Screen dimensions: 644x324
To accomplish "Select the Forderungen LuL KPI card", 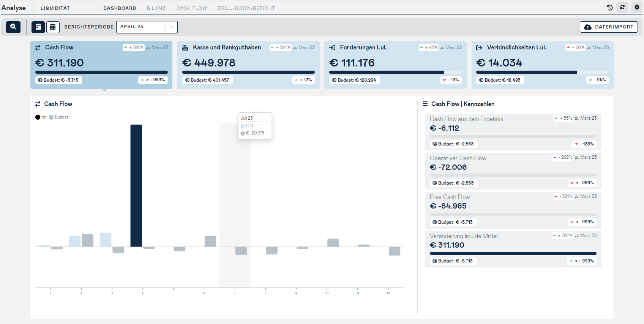I will coord(395,65).
